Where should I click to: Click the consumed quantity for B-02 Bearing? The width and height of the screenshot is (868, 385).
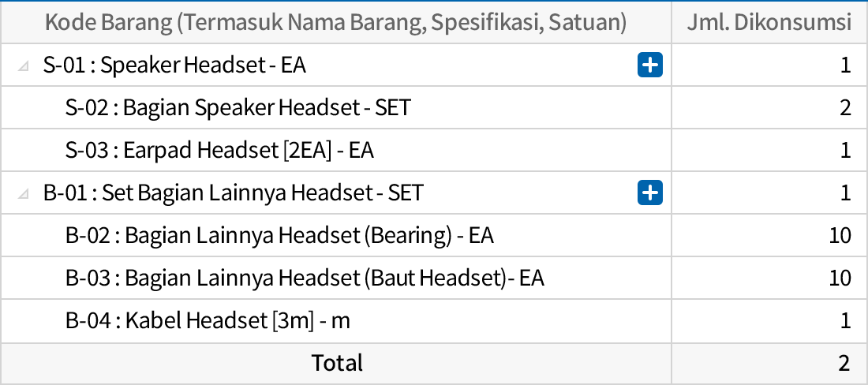[840, 235]
